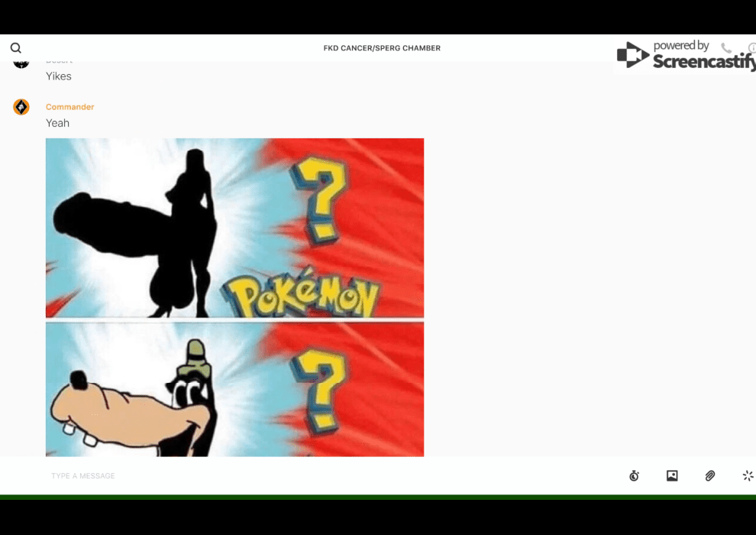Select the "Yikes" message
Image resolution: width=756 pixels, height=535 pixels.
click(x=59, y=76)
